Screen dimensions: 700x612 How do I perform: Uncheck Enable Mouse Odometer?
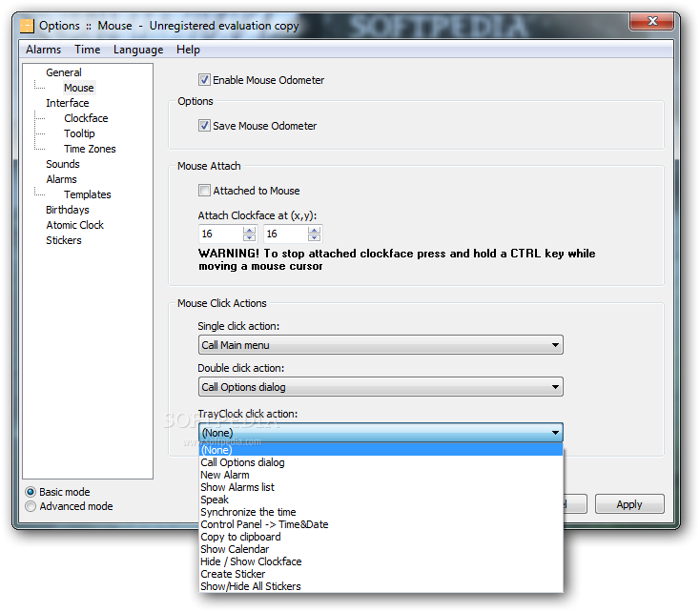point(204,80)
